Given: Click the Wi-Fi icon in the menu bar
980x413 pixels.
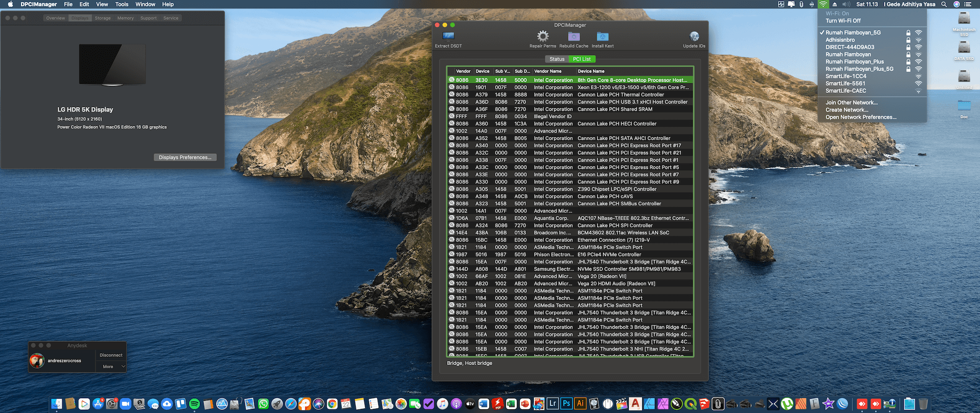Looking at the screenshot, I should point(823,4).
